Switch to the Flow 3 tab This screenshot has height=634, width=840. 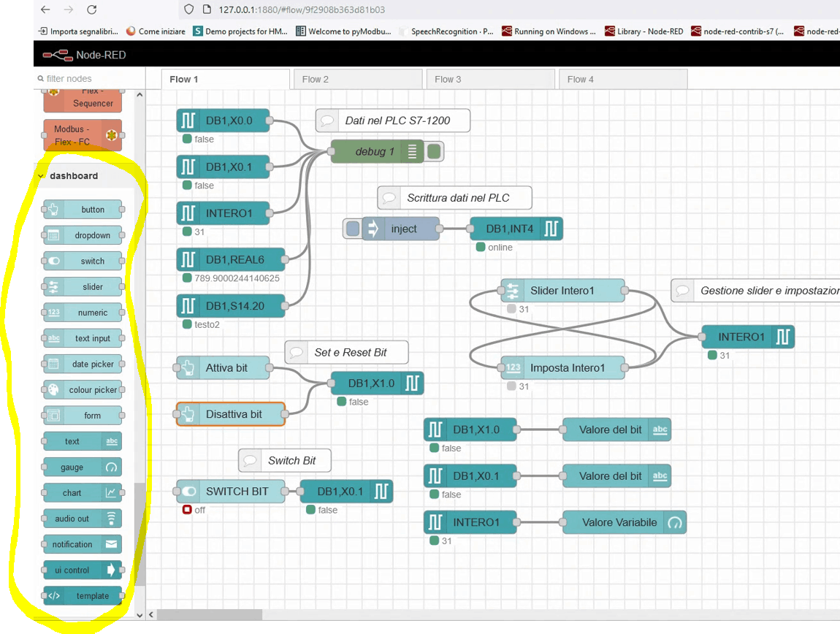pyautogui.click(x=491, y=80)
